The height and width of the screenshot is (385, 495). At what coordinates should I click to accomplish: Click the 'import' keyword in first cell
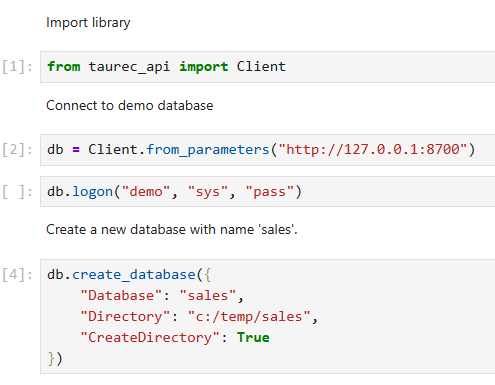[x=204, y=67]
